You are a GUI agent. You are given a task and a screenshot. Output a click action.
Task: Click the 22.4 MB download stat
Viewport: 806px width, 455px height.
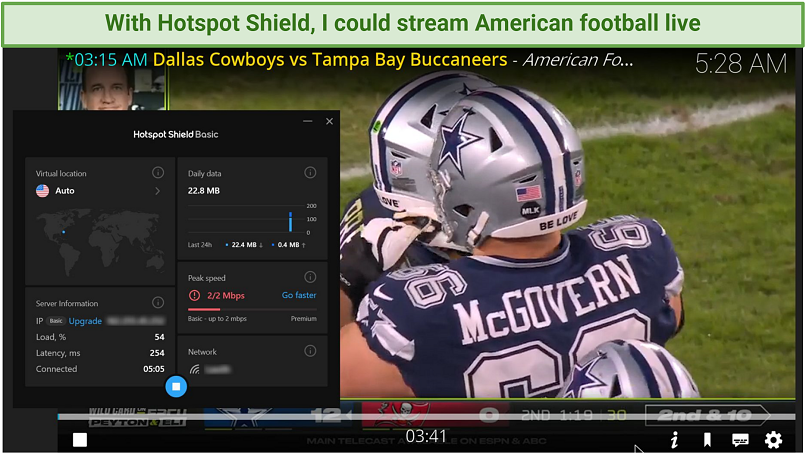coord(244,245)
